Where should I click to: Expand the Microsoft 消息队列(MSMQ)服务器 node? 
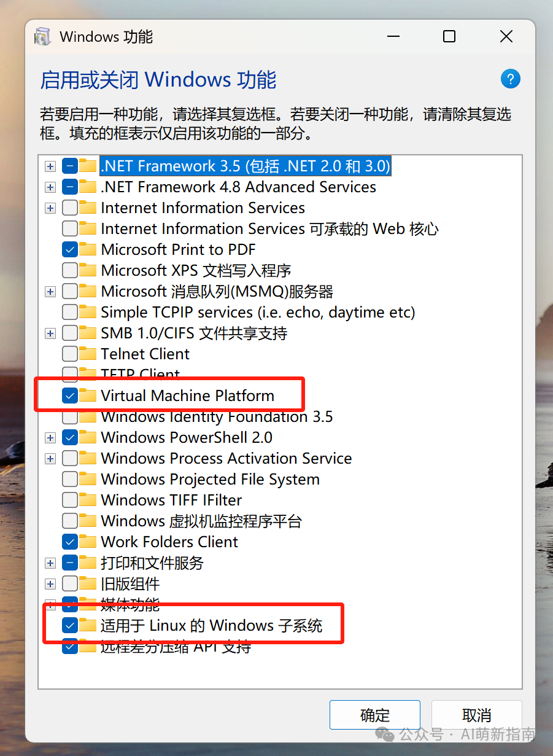tap(50, 291)
